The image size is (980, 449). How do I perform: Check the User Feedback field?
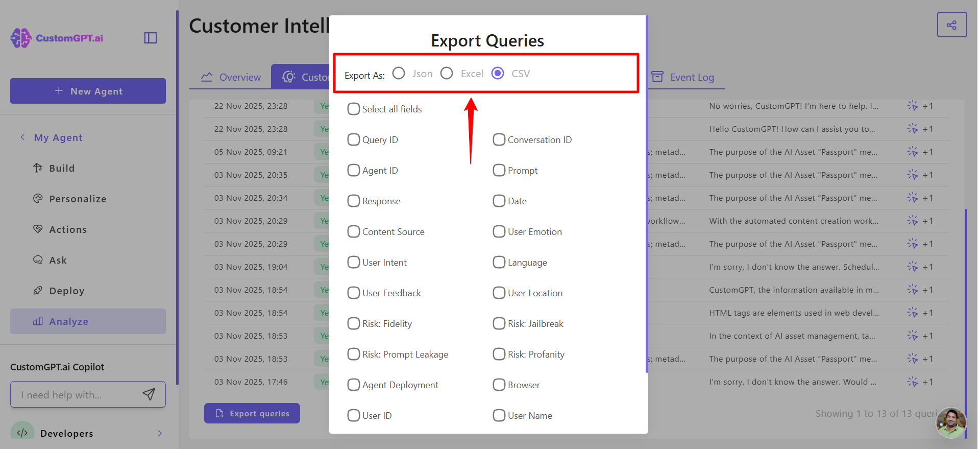tap(354, 293)
